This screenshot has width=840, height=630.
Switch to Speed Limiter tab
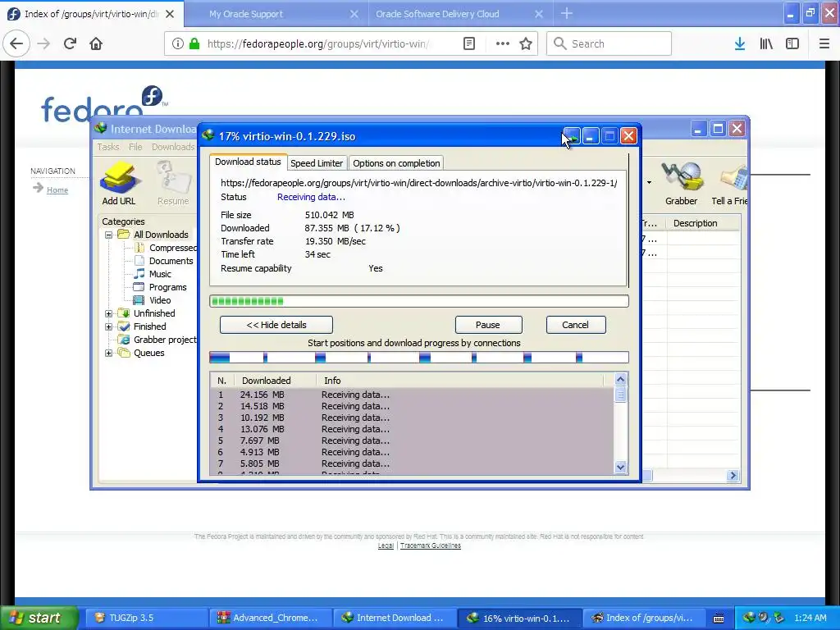(317, 163)
